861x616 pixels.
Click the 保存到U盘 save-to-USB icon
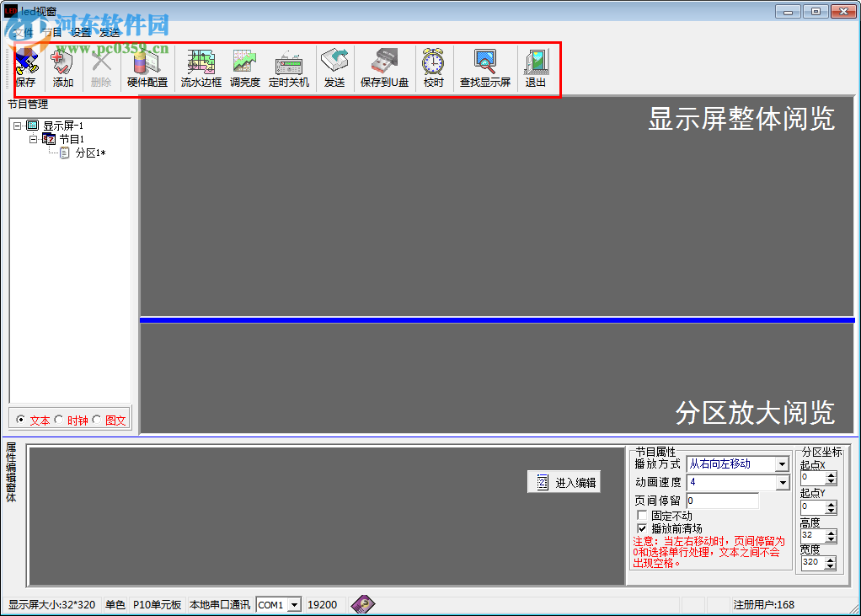[383, 67]
